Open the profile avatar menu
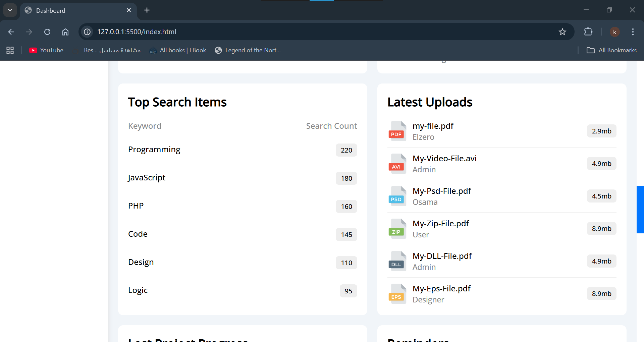Screen dimensions: 644x342 tap(615, 32)
